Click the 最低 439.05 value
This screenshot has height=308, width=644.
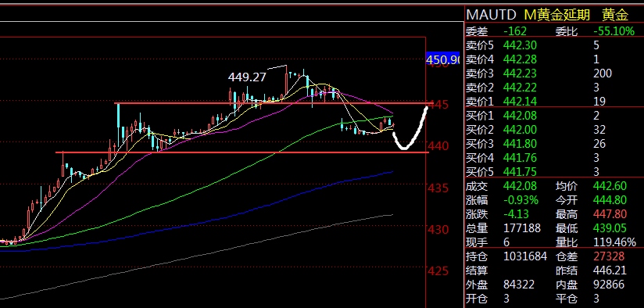[610, 228]
